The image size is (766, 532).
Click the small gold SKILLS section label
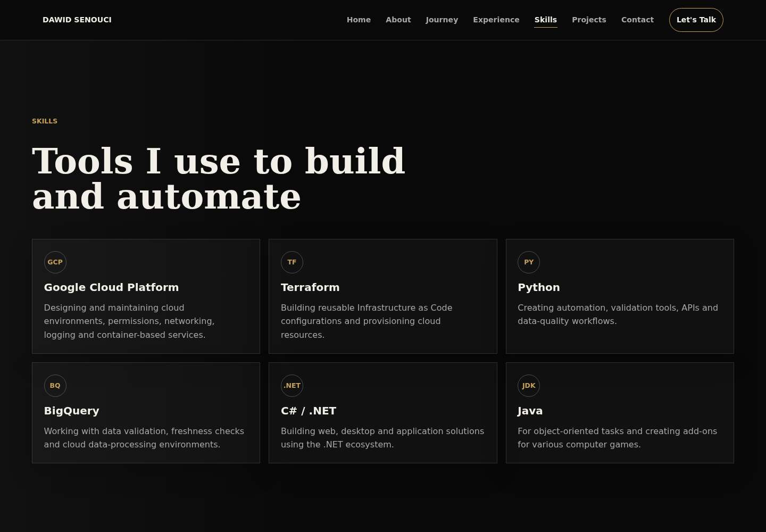click(45, 121)
